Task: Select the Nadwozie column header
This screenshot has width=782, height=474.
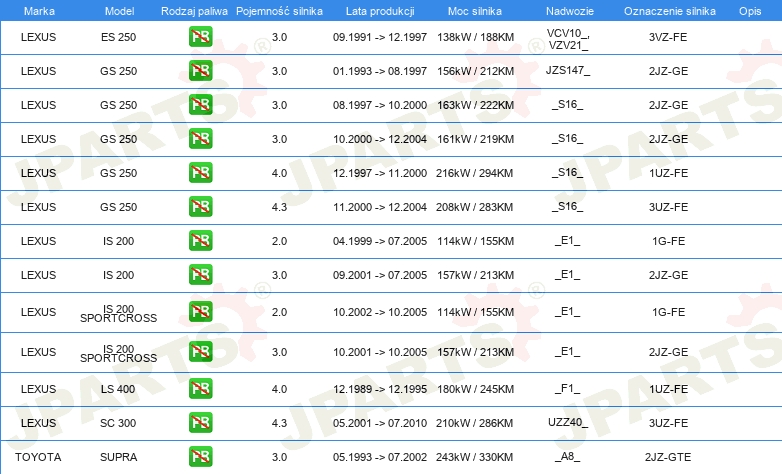Action: coord(570,11)
